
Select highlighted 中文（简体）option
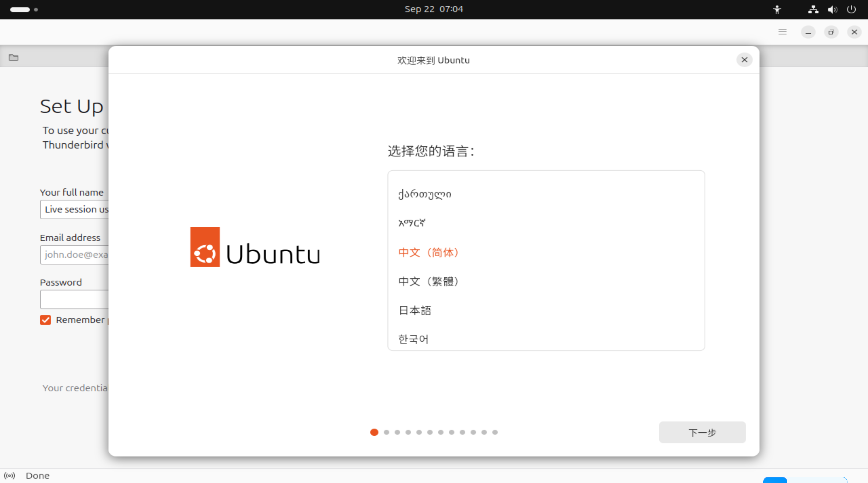(428, 252)
